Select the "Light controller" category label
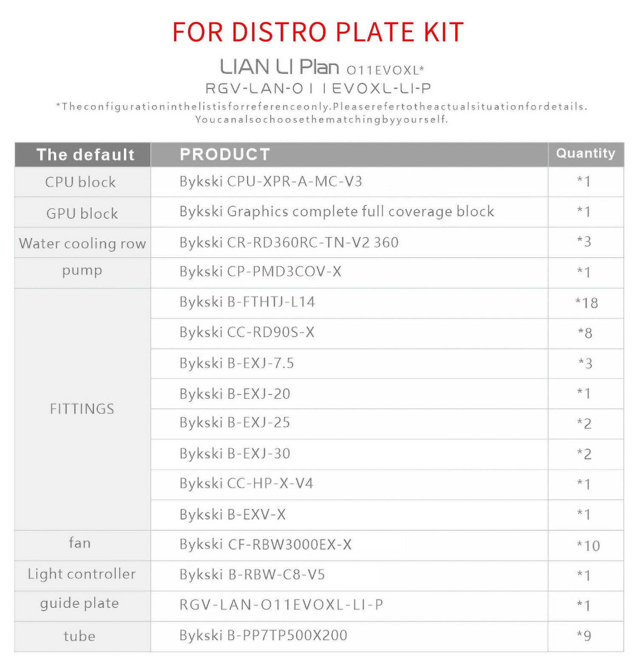Image resolution: width=637 pixels, height=672 pixels. pos(82,574)
